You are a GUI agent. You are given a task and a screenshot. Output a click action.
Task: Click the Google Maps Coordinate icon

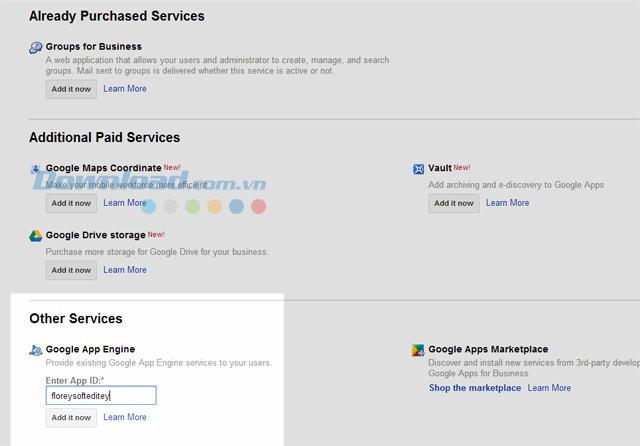point(36,169)
